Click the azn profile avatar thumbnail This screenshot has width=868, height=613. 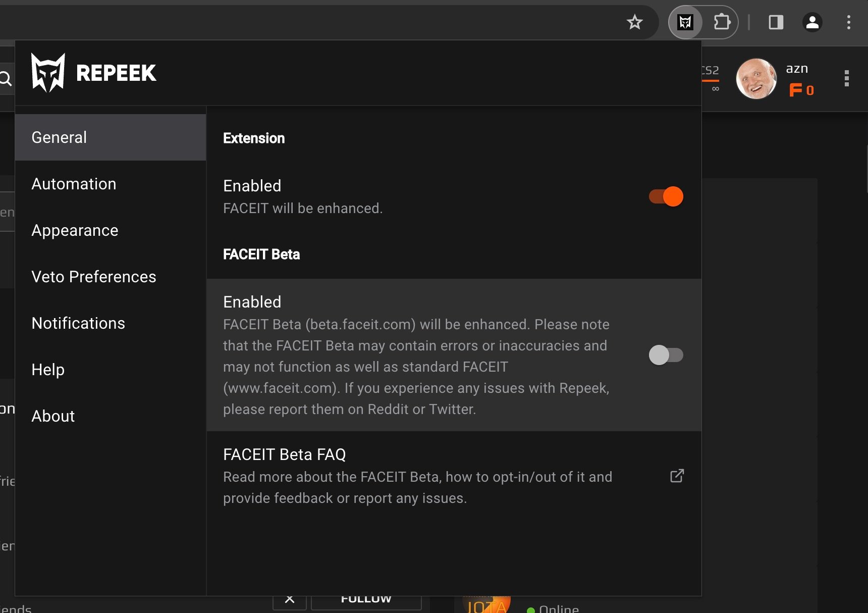[x=756, y=79]
